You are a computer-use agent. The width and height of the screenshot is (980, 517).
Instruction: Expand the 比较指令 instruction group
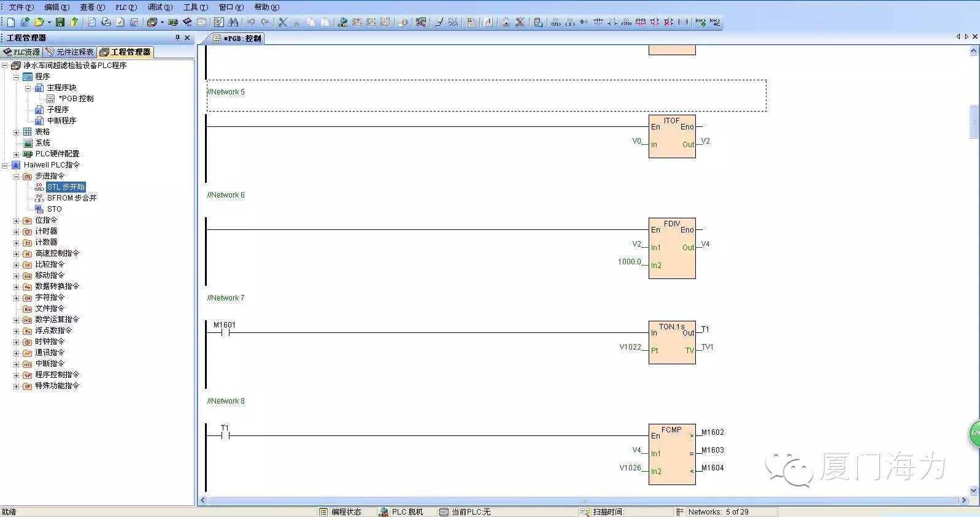coord(17,265)
